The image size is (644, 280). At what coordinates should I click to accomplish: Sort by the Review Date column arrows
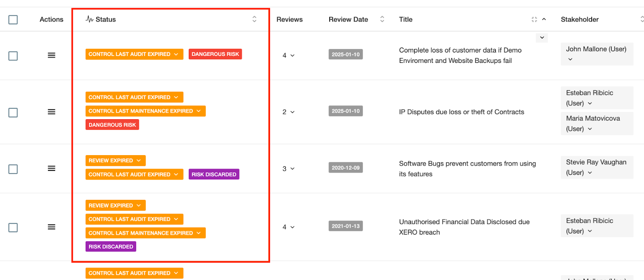pos(382,19)
